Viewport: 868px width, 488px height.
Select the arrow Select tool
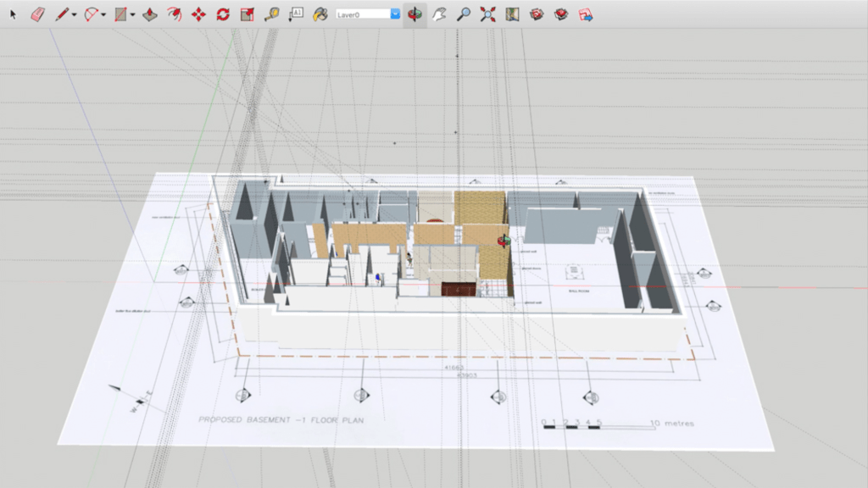click(x=13, y=14)
